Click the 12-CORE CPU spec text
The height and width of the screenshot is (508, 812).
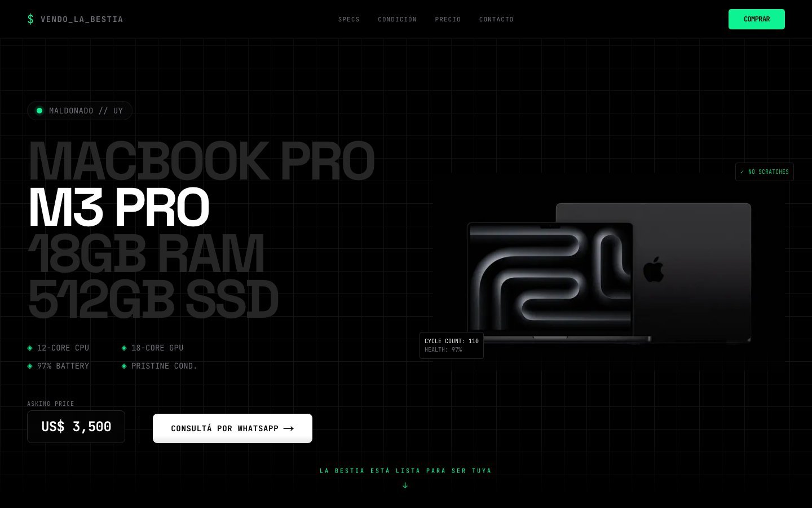[x=63, y=348]
